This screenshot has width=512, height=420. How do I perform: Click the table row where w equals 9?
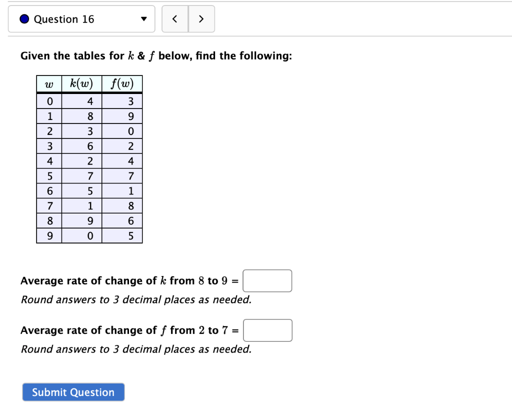click(x=89, y=235)
